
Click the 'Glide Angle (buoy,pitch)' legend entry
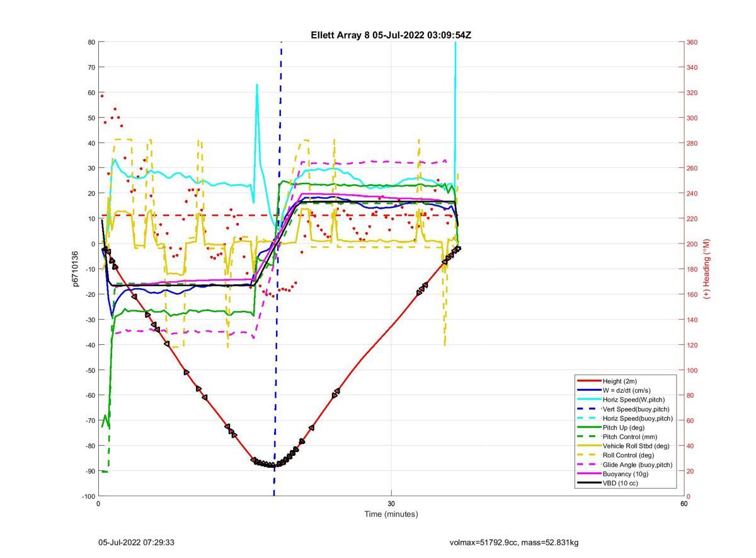point(638,465)
